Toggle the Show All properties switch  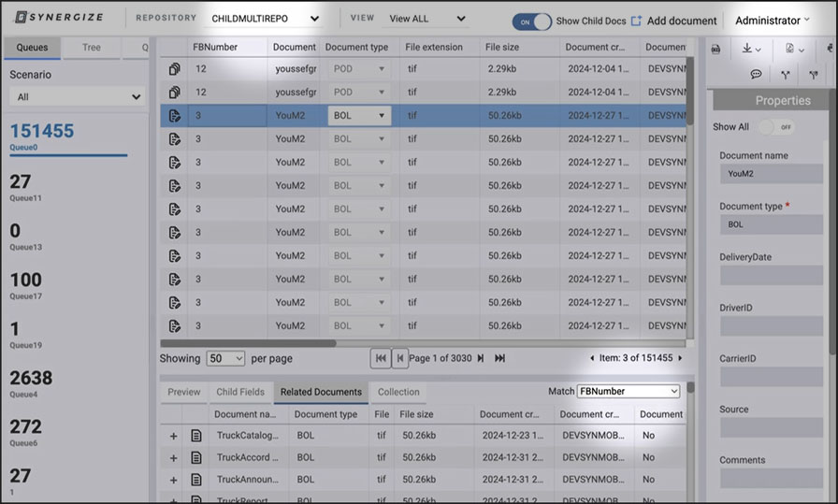[775, 127]
